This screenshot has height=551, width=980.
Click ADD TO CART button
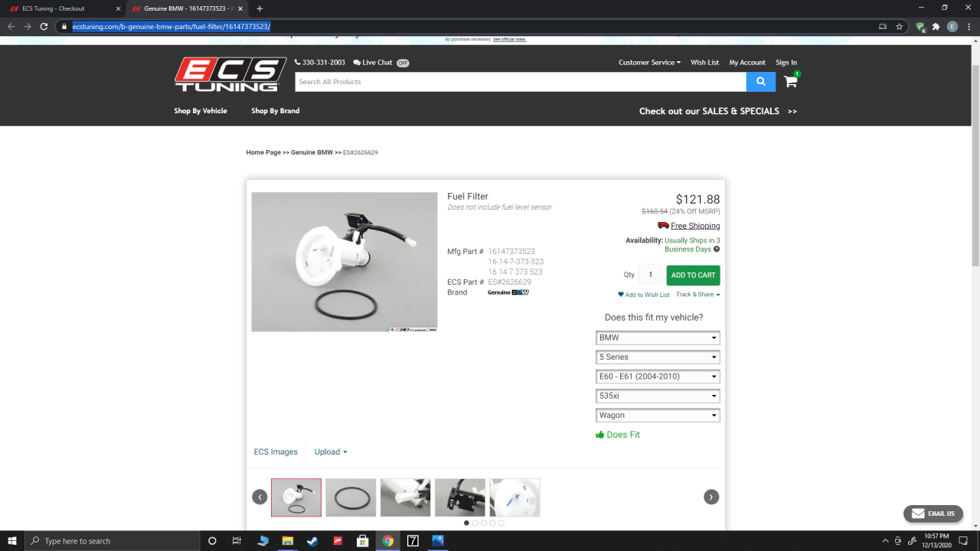pyautogui.click(x=693, y=275)
